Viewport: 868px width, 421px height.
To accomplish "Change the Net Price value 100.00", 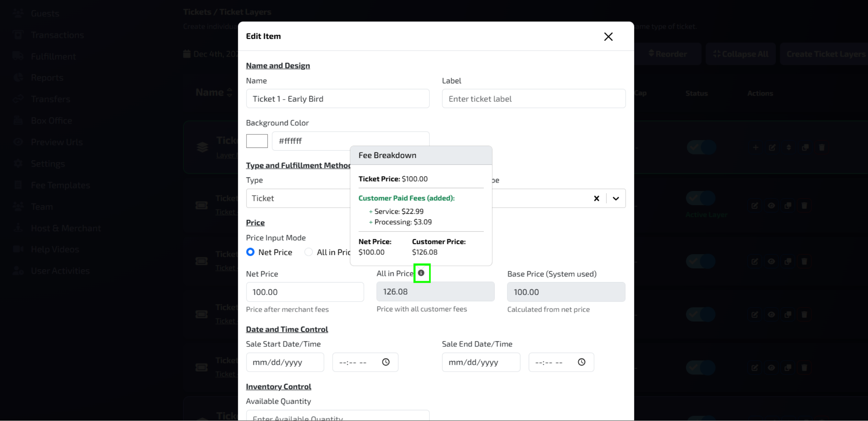I will tap(305, 292).
